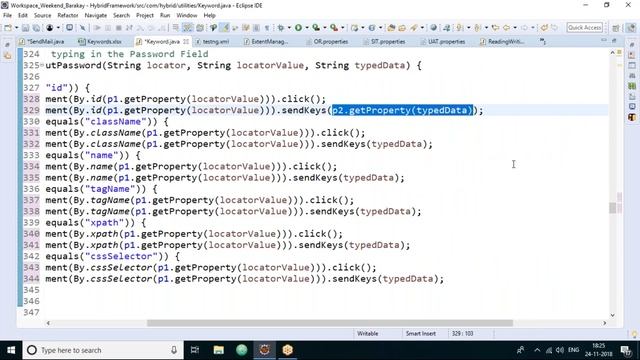Open the Refactor menu

click(68, 15)
